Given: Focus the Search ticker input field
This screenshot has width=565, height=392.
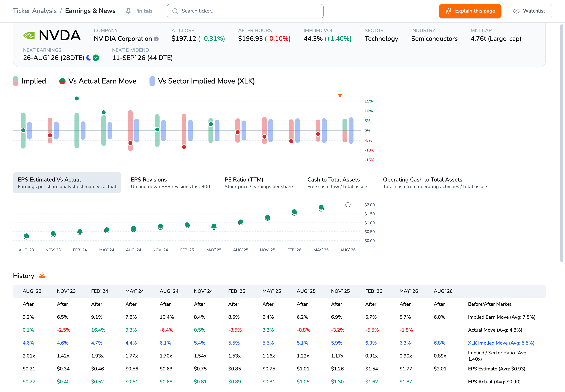Looking at the screenshot, I should tap(245, 11).
